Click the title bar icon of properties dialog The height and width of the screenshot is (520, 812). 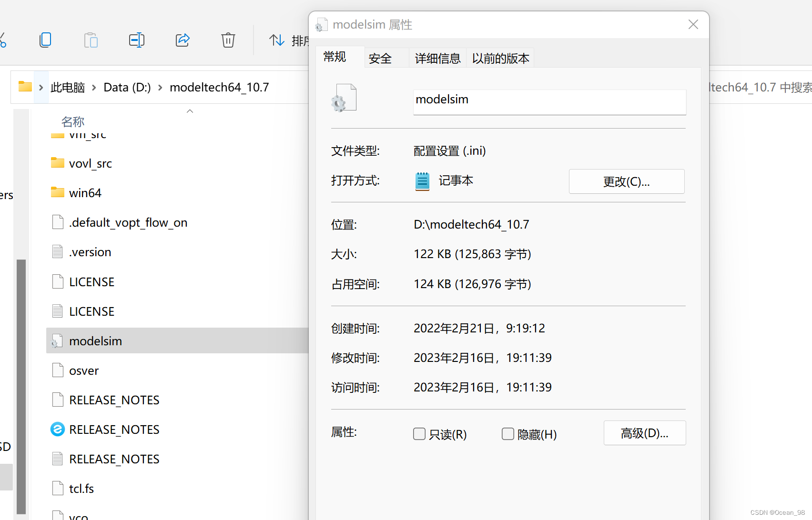click(322, 25)
